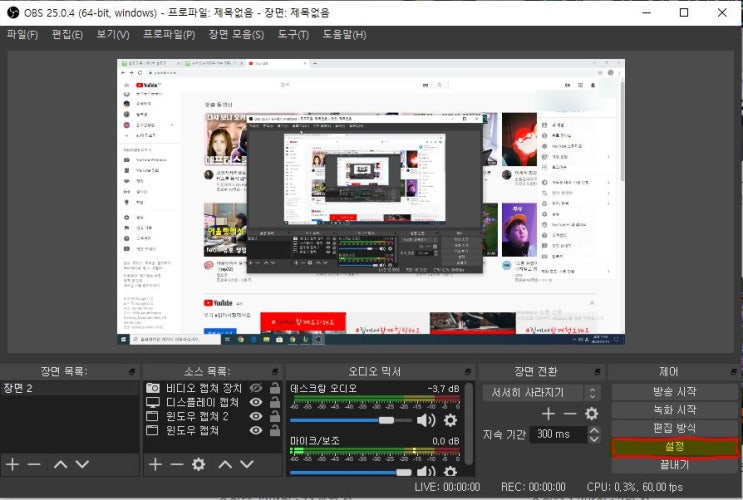Select 디스플레이 캡쳐 source row
This screenshot has height=500, width=743.
(213, 402)
